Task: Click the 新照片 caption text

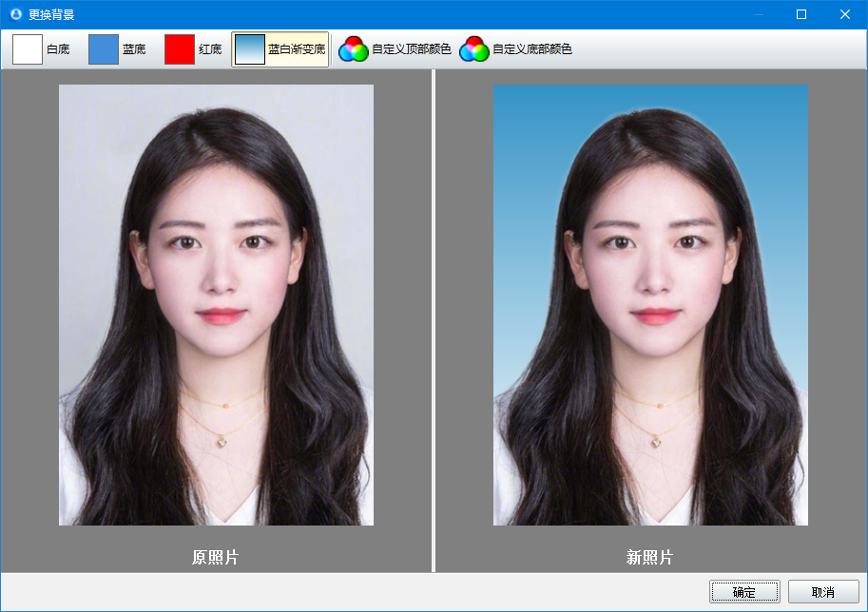Action: [650, 557]
